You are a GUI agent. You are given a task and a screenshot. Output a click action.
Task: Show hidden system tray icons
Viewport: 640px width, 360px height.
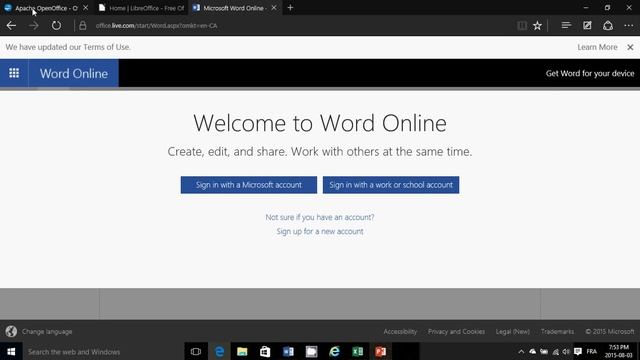tap(521, 351)
